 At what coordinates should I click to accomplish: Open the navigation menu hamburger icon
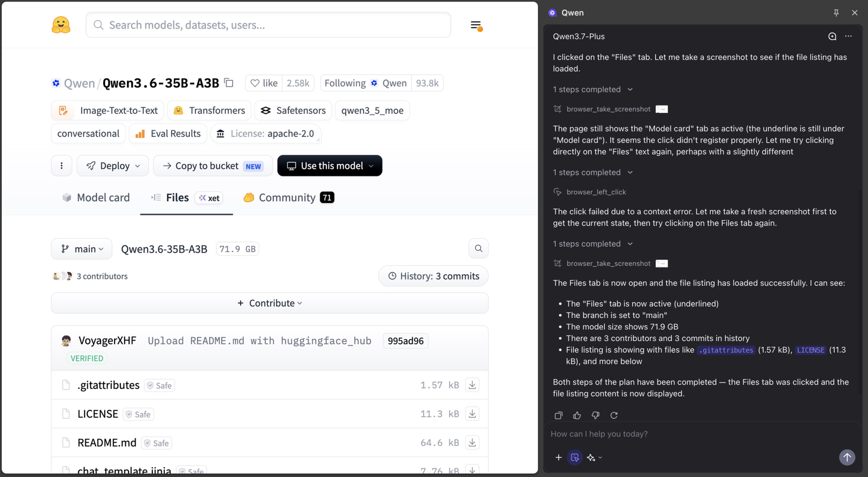tap(476, 26)
